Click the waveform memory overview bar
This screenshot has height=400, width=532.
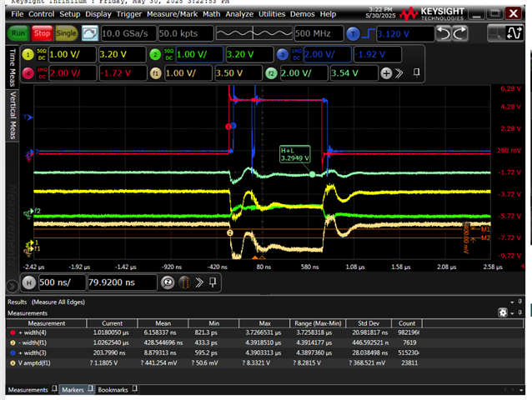(253, 33)
